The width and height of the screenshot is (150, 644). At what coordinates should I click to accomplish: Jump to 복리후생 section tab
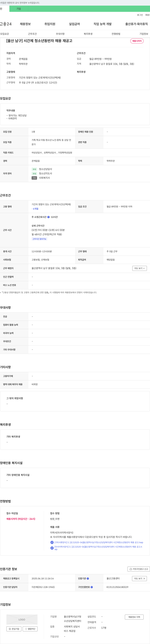pyautogui.click(x=88, y=34)
